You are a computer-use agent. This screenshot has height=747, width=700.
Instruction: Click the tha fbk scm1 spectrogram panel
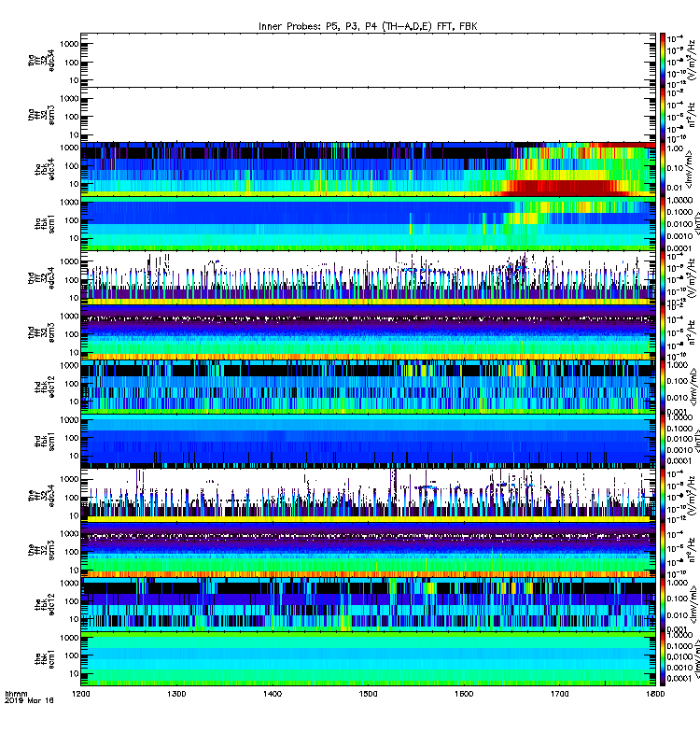click(368, 223)
